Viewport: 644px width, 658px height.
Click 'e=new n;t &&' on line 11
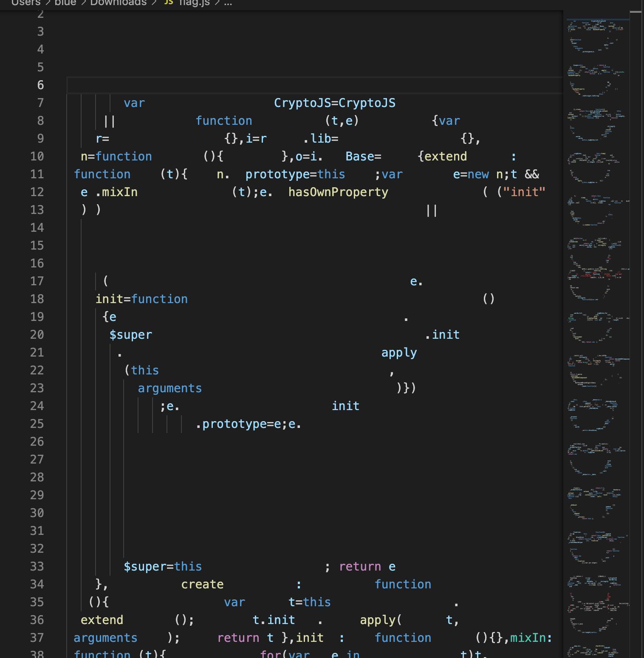point(496,174)
